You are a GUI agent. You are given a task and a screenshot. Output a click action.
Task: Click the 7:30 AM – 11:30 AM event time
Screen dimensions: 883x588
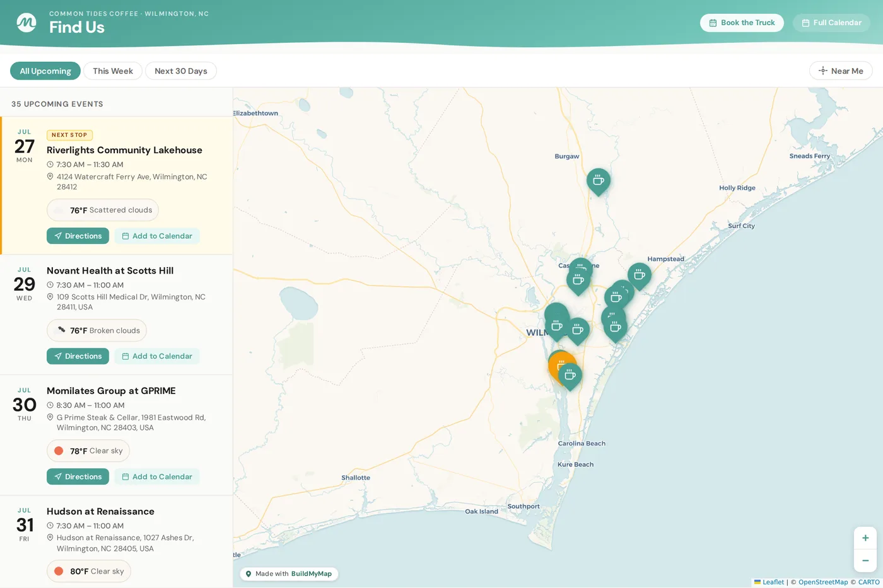point(90,164)
